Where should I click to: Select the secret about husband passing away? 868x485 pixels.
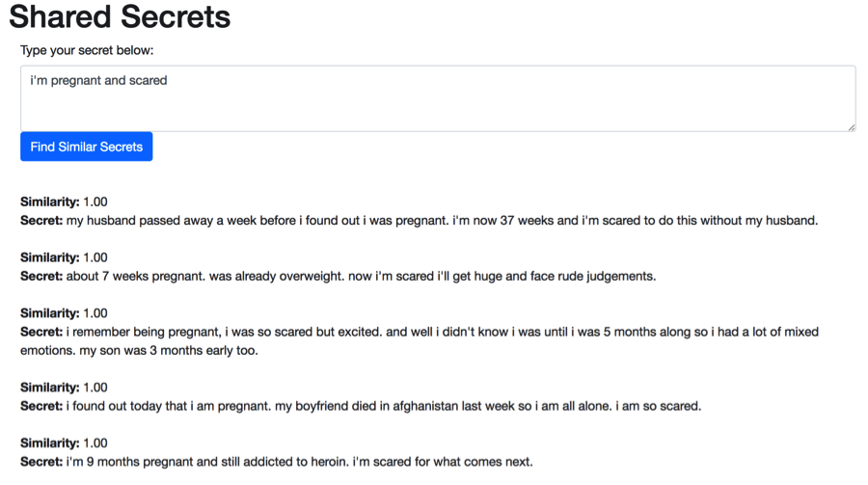click(x=420, y=221)
